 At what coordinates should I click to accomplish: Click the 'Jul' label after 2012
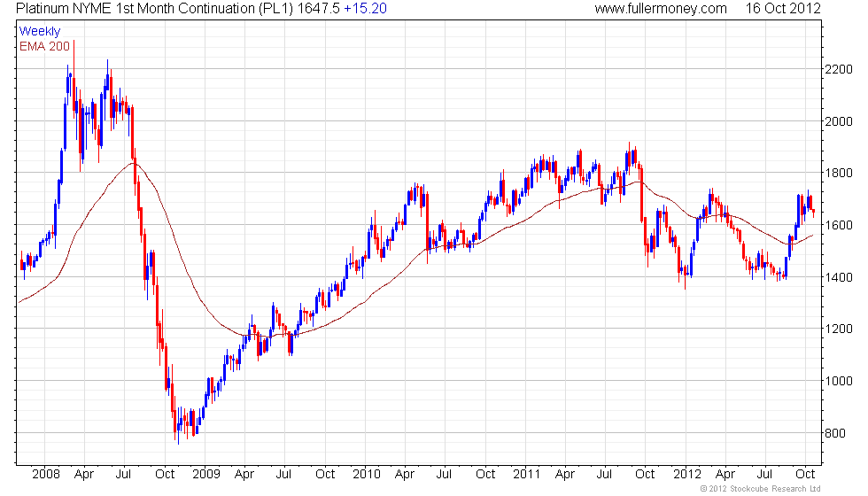coord(764,475)
